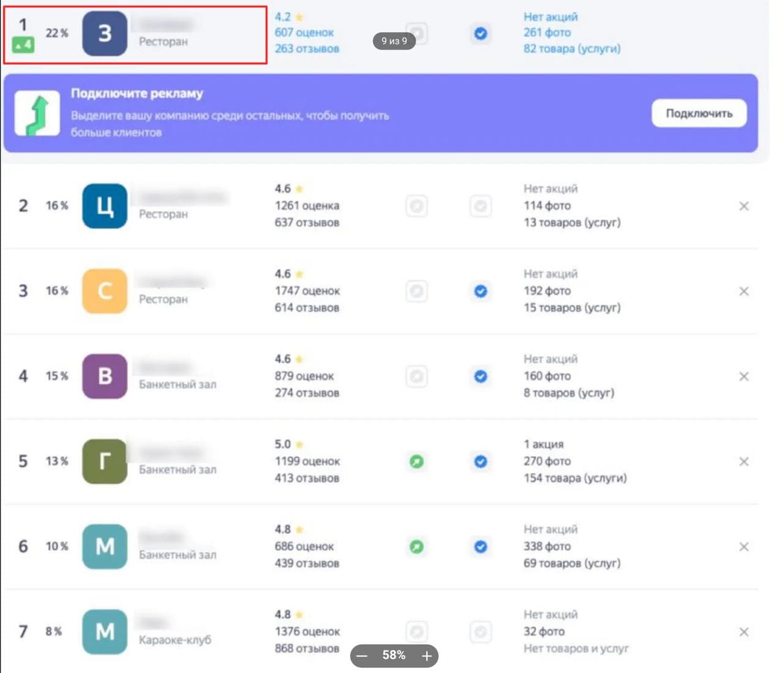Click the 154 товара (услуги) text
The width and height of the screenshot is (784, 673).
tap(575, 478)
